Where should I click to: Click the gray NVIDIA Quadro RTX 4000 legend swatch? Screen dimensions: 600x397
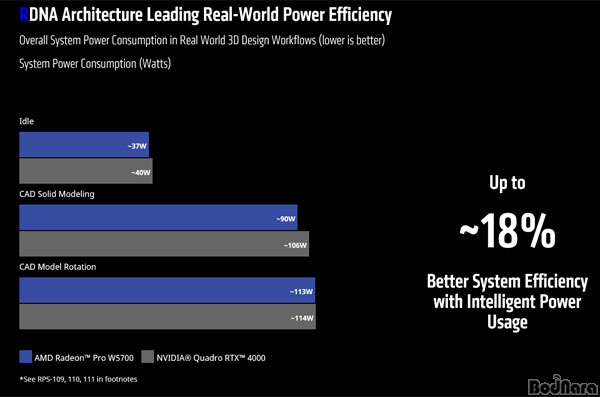(x=147, y=356)
